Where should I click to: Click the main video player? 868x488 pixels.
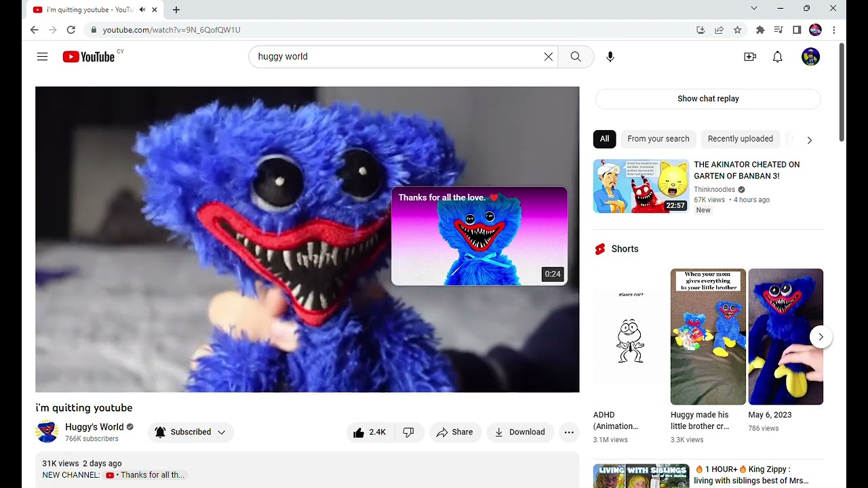(307, 239)
